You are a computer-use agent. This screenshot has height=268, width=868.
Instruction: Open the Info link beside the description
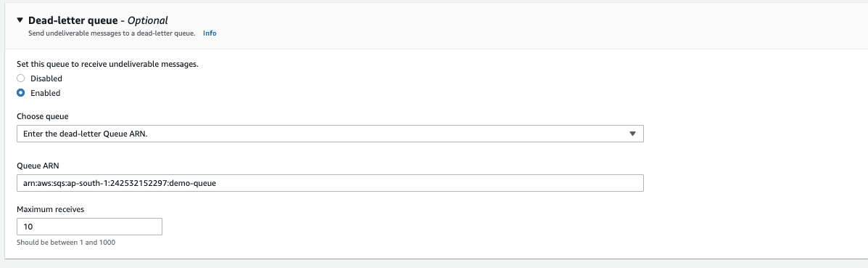pos(210,33)
